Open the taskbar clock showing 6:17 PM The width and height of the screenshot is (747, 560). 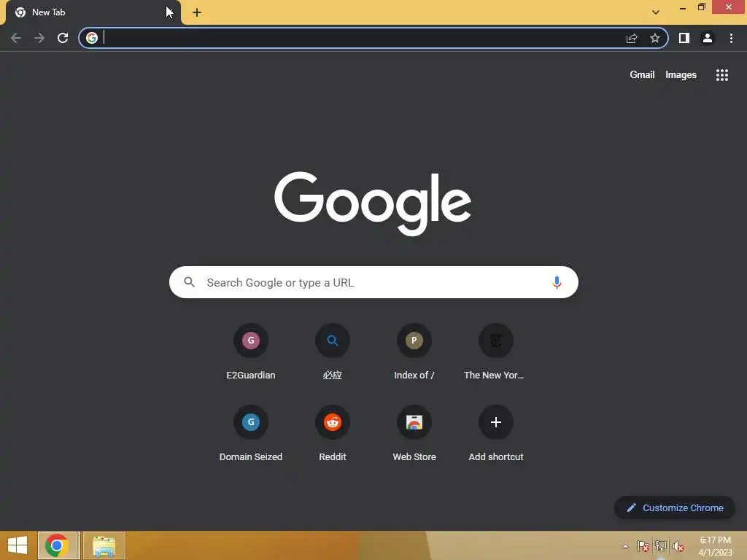(715, 546)
